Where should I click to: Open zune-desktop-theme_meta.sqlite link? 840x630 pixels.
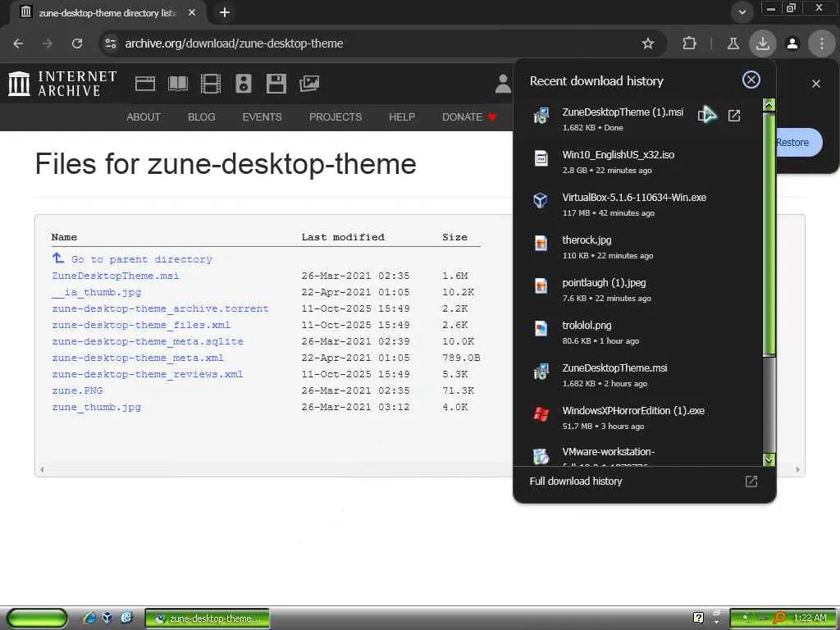pos(148,341)
